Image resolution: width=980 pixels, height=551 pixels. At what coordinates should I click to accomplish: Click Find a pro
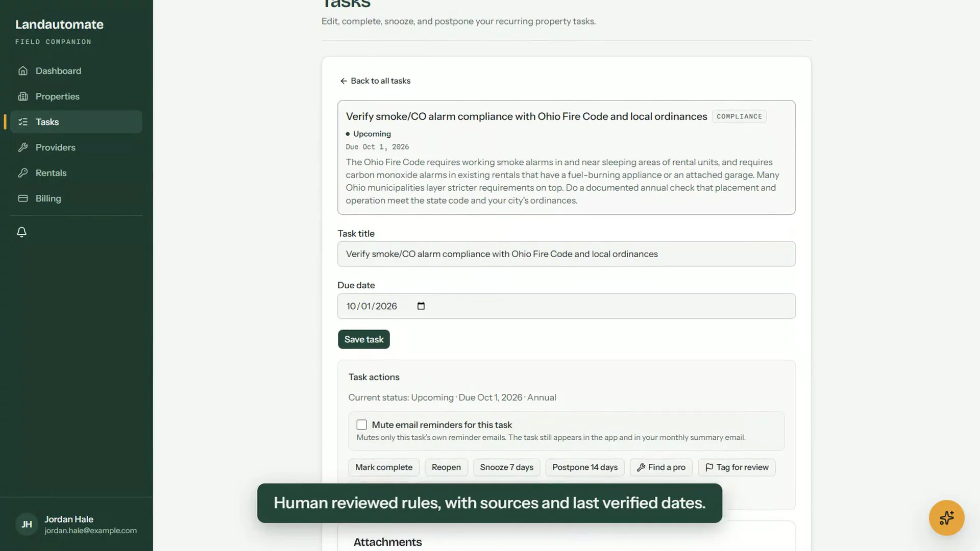tap(661, 467)
